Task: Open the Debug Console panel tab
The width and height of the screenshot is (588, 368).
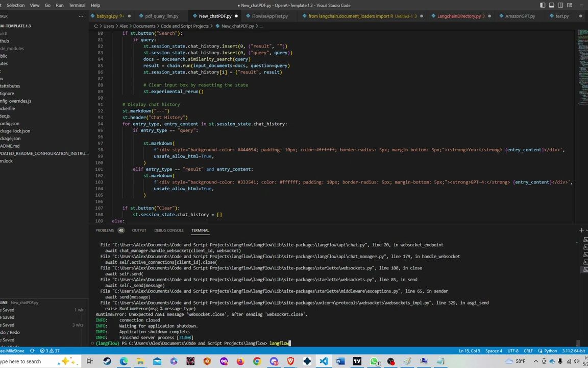Action: [168, 231]
